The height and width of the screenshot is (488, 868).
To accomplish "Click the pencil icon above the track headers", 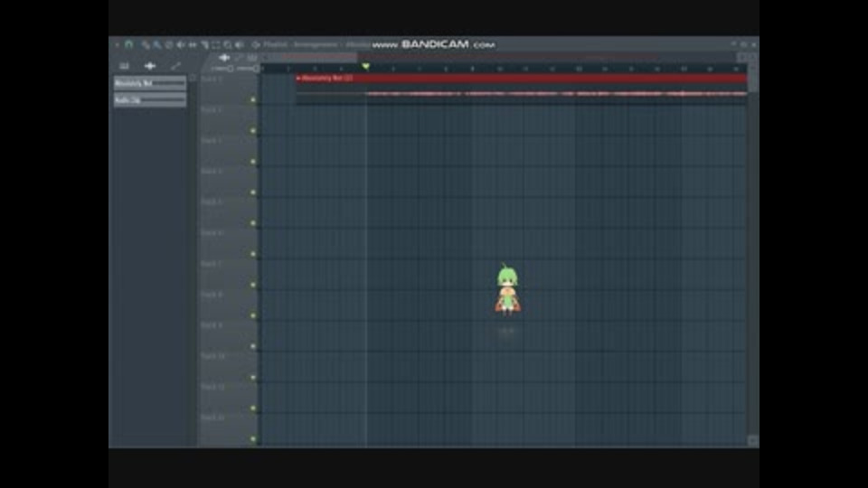I will pyautogui.click(x=239, y=58).
